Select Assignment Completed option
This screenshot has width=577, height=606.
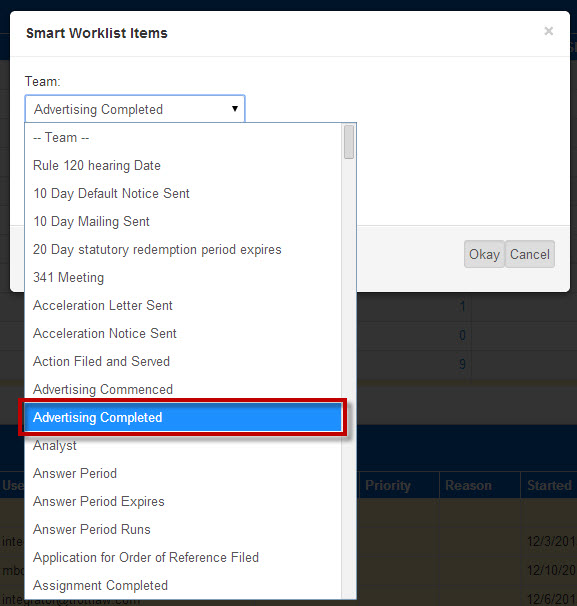click(183, 585)
